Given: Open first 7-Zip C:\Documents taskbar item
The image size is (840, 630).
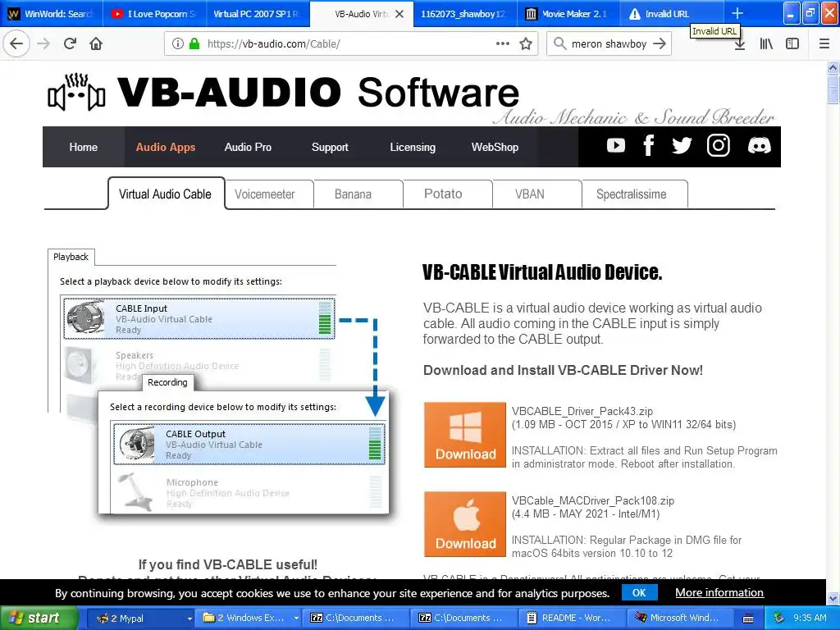Looking at the screenshot, I should coord(356,618).
